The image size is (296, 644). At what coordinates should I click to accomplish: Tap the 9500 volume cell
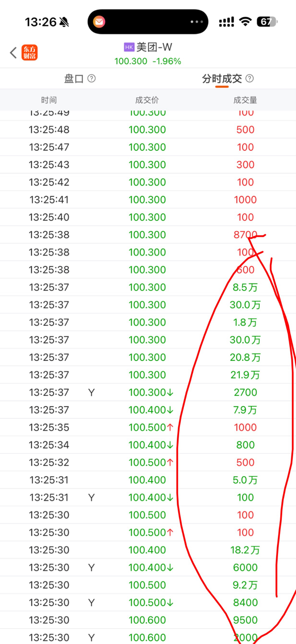(245, 620)
